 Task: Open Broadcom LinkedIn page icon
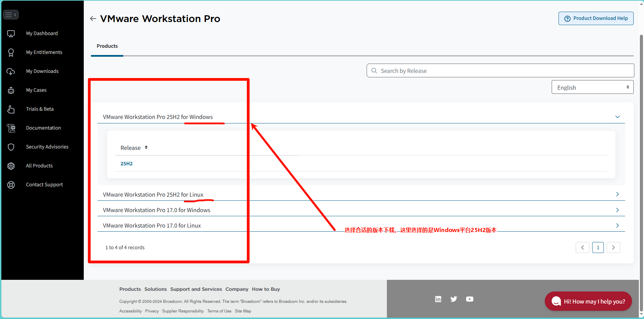tap(438, 299)
